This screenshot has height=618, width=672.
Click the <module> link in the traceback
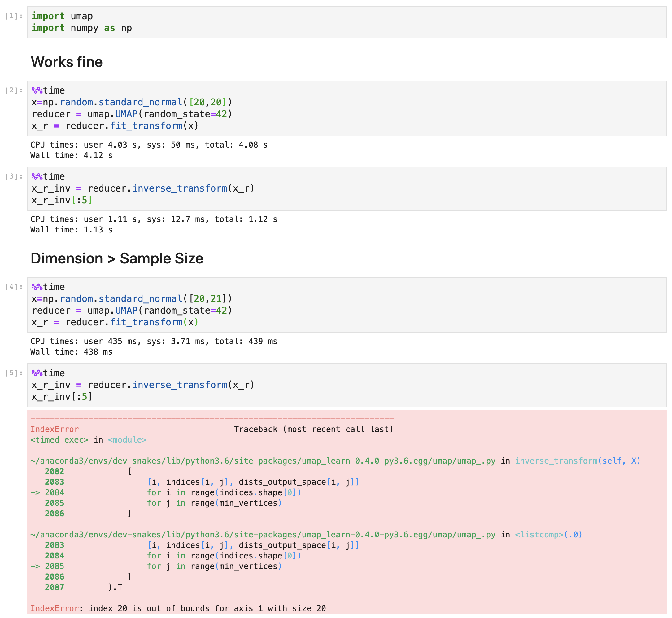pyautogui.click(x=128, y=440)
